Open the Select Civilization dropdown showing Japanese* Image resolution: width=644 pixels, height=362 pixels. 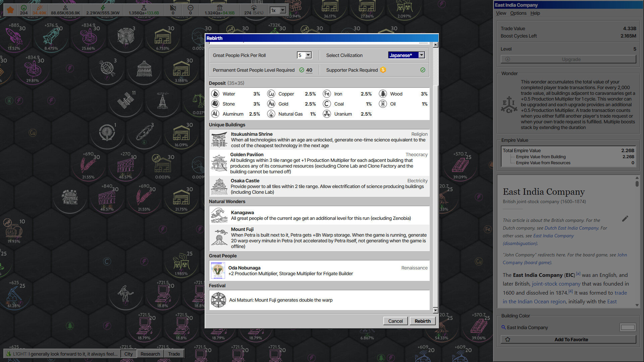407,55
